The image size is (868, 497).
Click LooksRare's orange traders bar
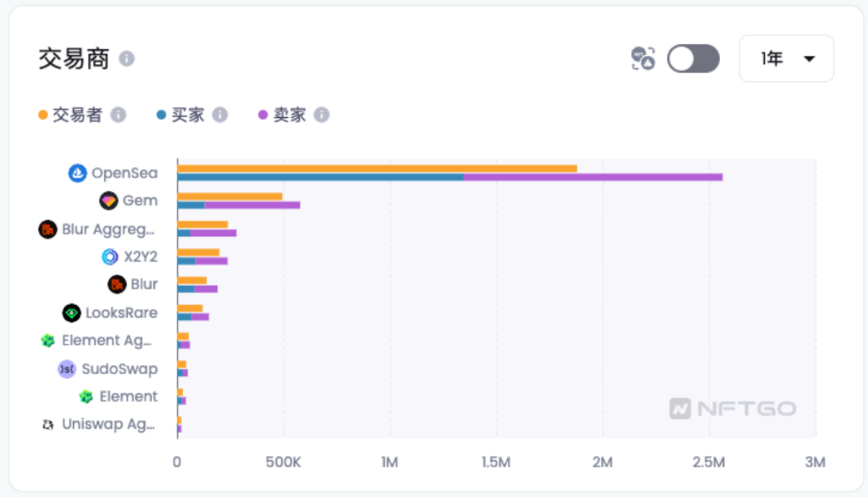click(x=190, y=308)
